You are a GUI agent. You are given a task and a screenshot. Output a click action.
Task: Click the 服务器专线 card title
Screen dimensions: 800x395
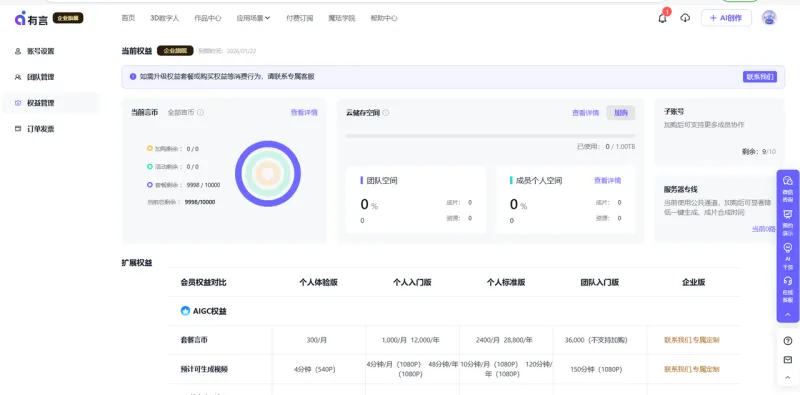pos(681,189)
